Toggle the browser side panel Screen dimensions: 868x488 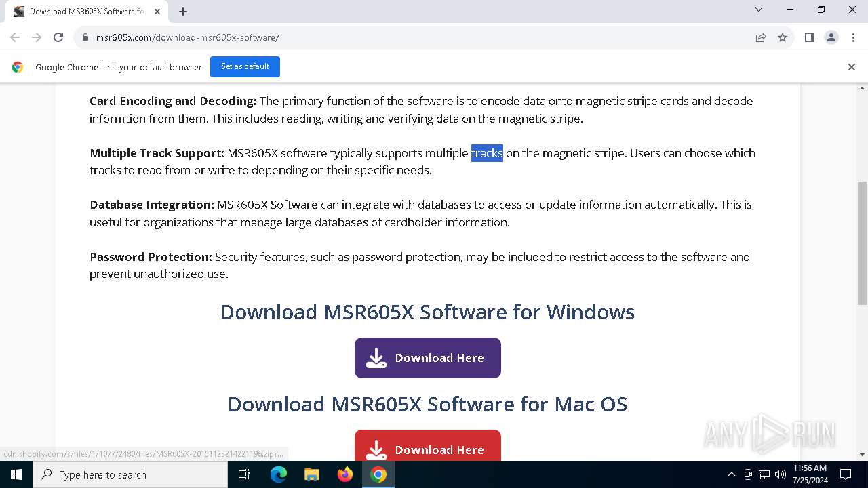point(810,37)
